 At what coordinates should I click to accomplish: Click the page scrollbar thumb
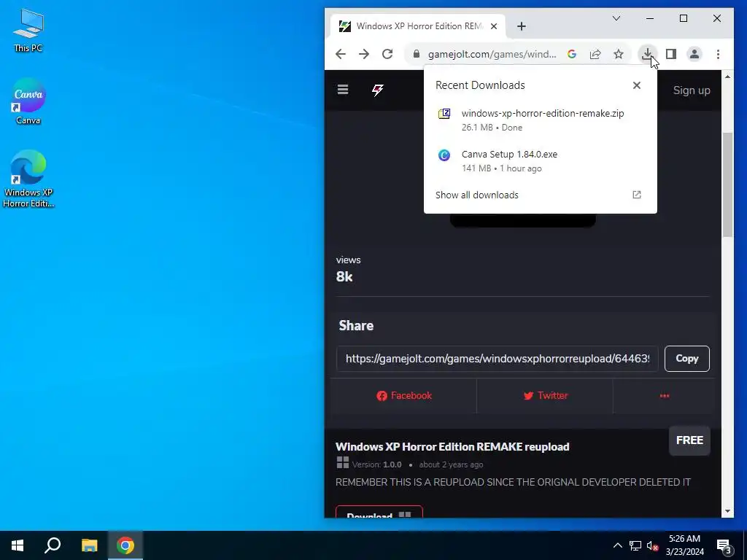(x=727, y=184)
